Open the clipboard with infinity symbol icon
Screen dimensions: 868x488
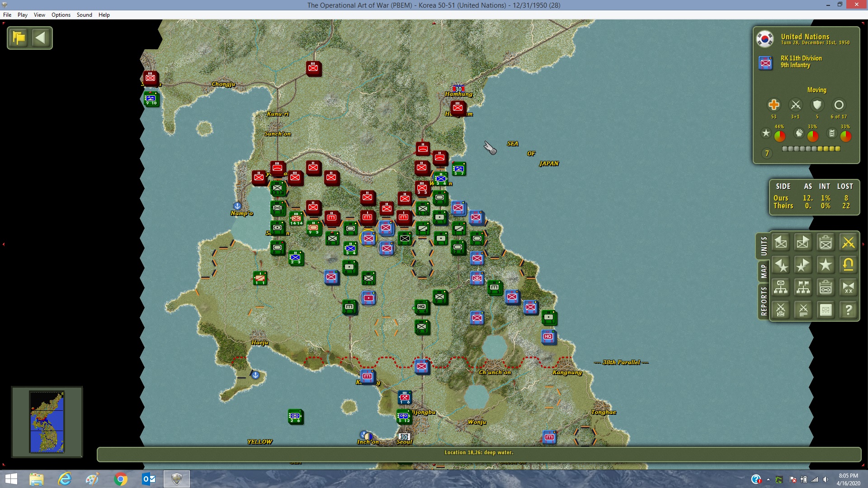(826, 287)
